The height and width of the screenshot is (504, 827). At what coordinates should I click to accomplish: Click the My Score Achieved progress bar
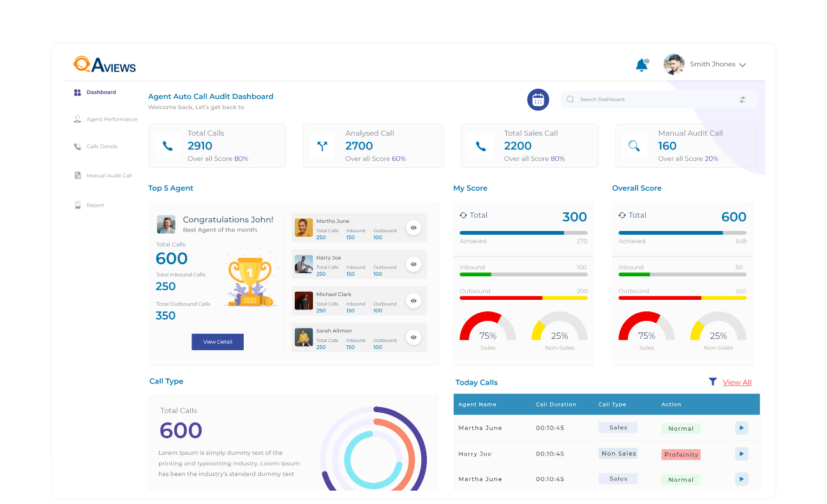pos(523,233)
